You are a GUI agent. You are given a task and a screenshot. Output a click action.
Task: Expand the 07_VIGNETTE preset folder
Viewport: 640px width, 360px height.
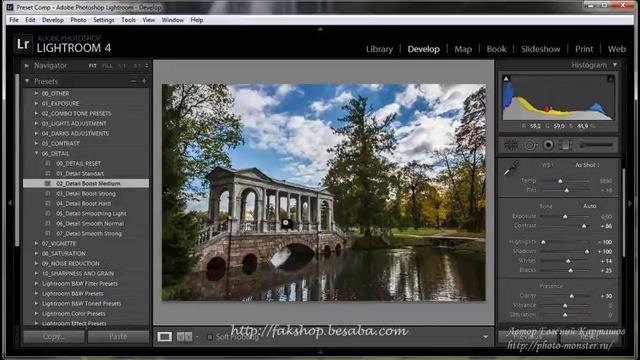pos(36,243)
